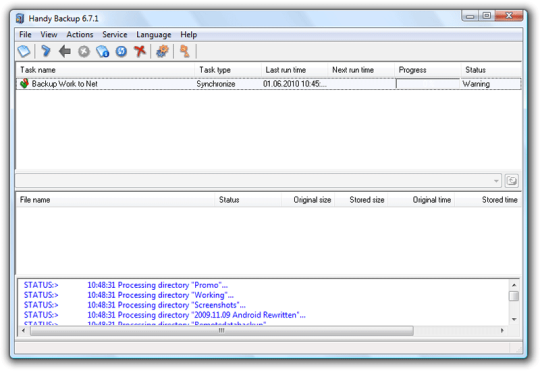Click the Progress column header

click(427, 70)
